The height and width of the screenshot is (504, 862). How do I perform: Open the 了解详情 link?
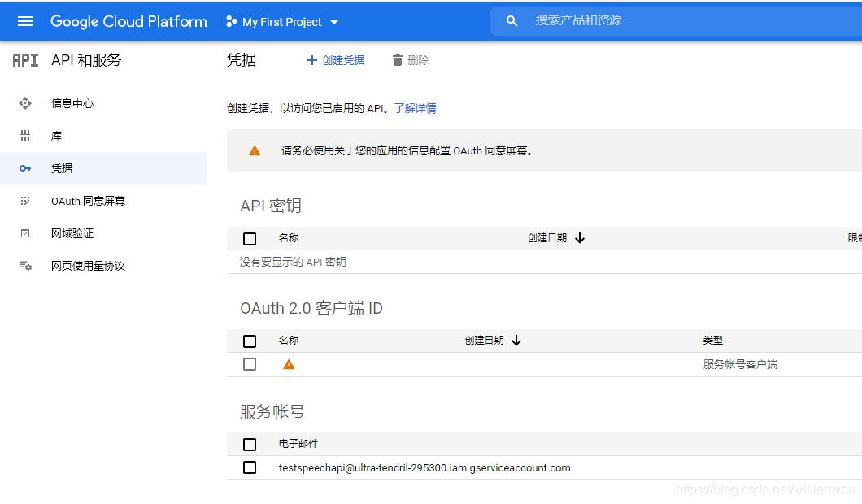(x=415, y=108)
